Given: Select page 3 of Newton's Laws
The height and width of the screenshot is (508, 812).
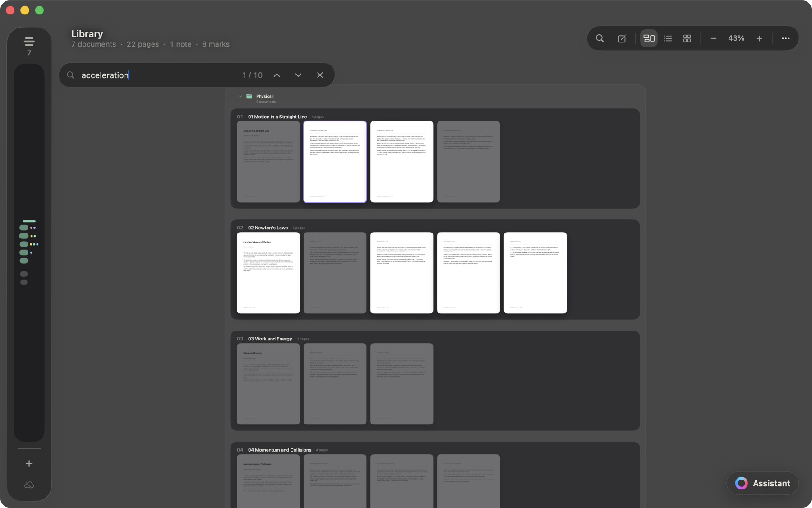Looking at the screenshot, I should click(401, 273).
